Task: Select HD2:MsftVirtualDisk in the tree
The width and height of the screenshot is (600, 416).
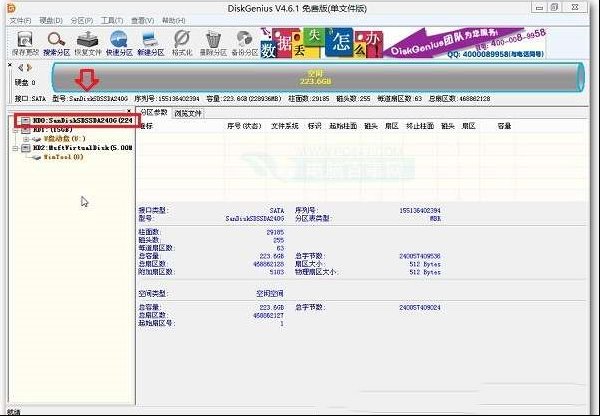Action: pyautogui.click(x=82, y=148)
